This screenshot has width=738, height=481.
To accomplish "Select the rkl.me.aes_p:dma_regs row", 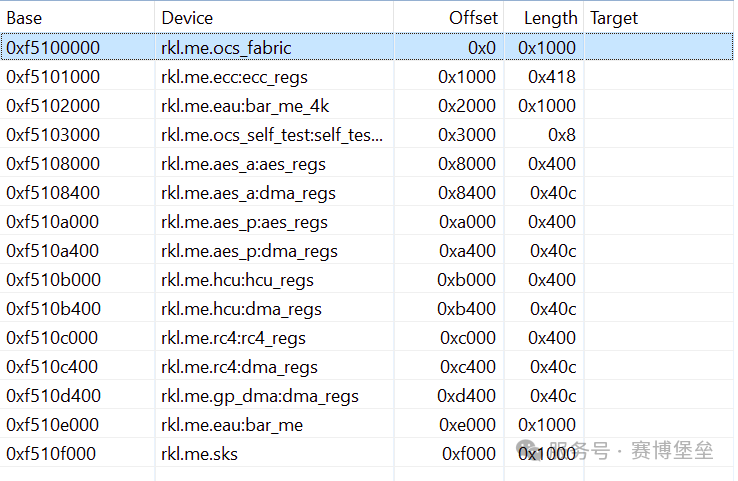I will (367, 250).
